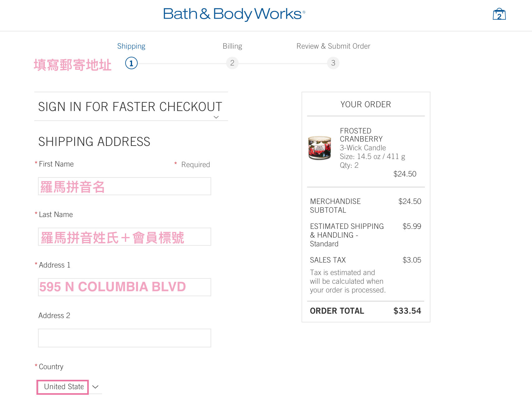Select the United States country field
532x401 pixels.
[63, 387]
